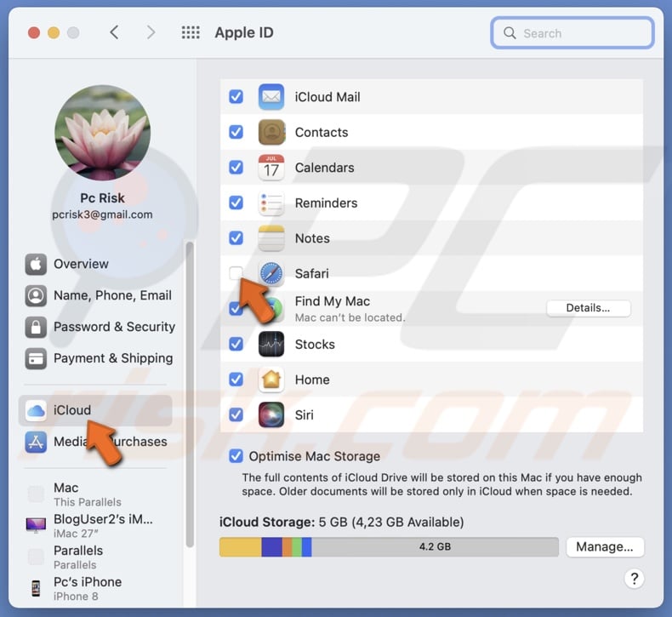Screen dimensions: 672x617
Task: Click the Pc Risk account name
Action: [102, 198]
